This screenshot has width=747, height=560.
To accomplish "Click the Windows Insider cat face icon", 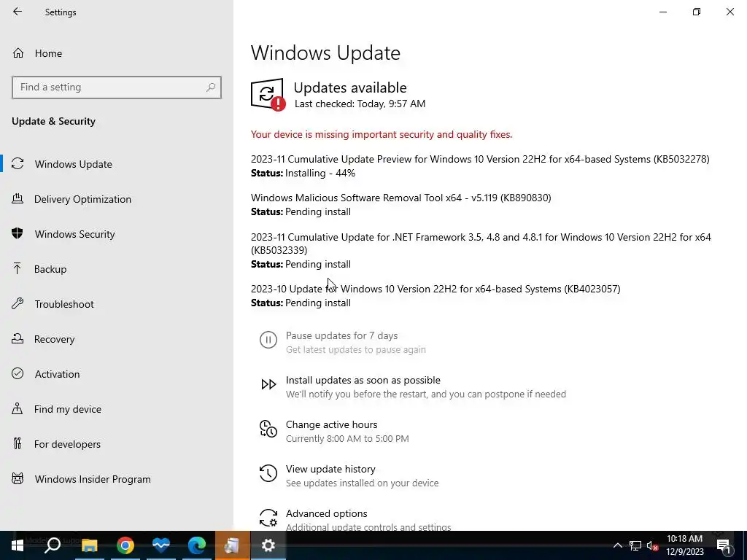I will coord(18,478).
